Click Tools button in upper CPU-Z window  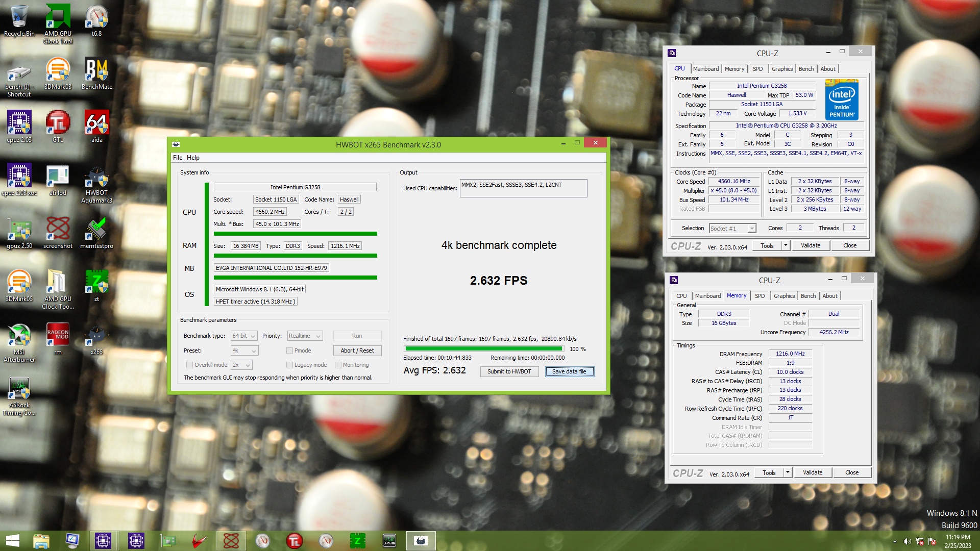coord(767,245)
